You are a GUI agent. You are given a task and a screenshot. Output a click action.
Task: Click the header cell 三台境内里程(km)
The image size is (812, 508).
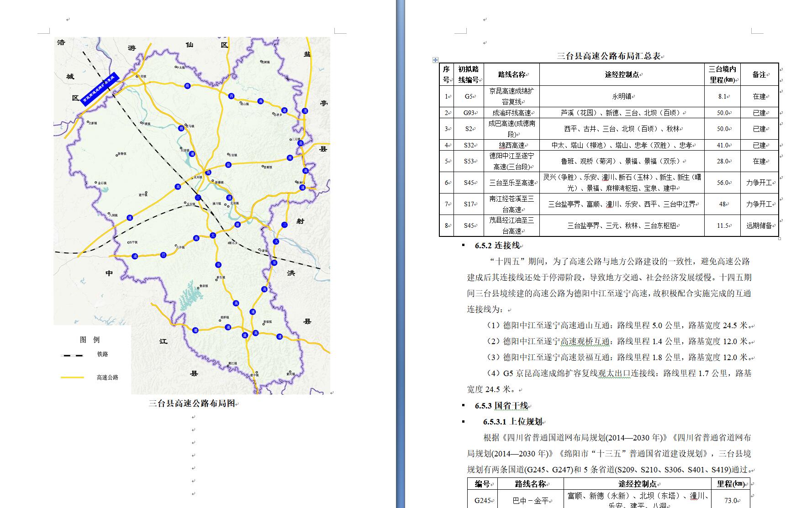point(722,74)
